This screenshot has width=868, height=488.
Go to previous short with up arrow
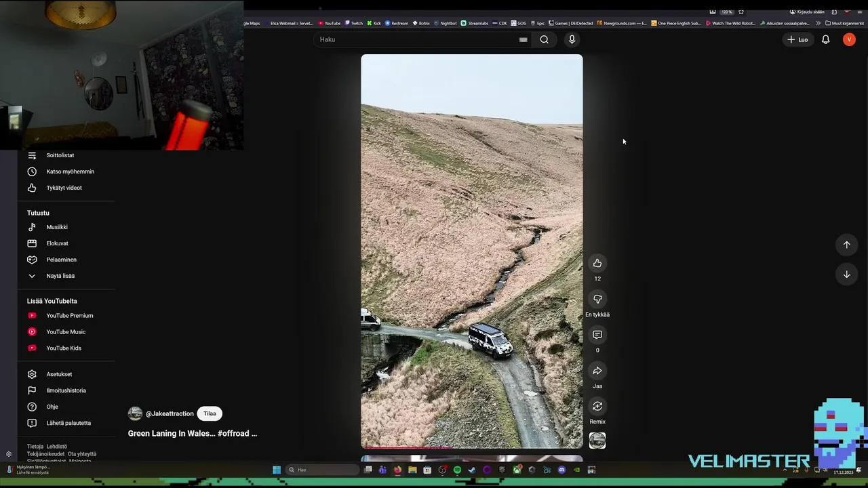tap(846, 245)
